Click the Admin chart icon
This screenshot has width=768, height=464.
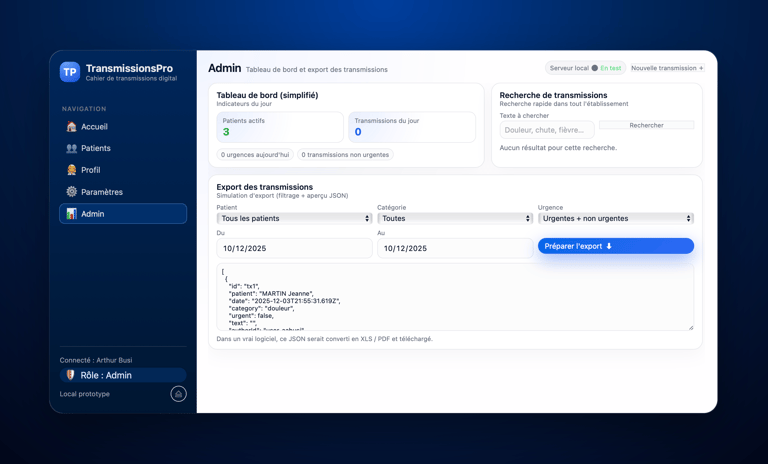[72, 214]
